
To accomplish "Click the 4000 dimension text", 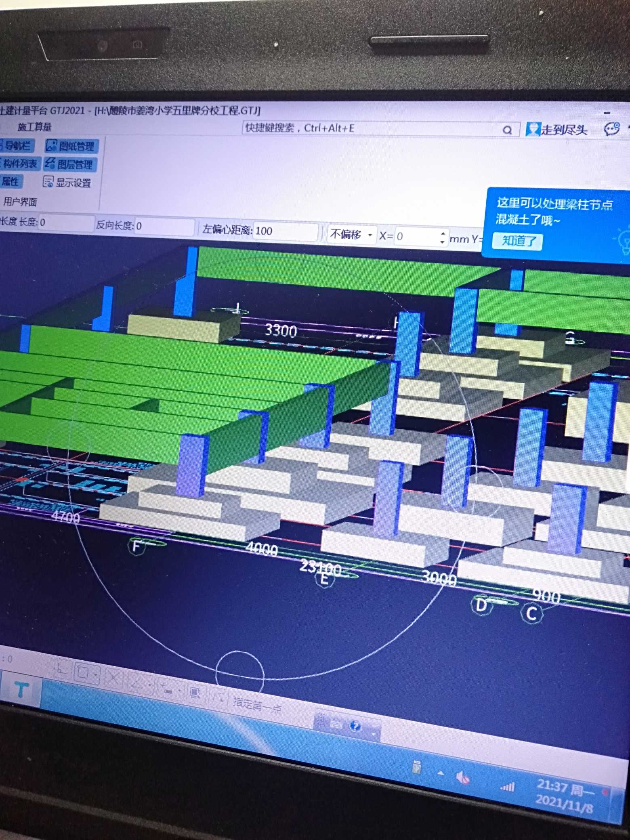I will pyautogui.click(x=262, y=549).
